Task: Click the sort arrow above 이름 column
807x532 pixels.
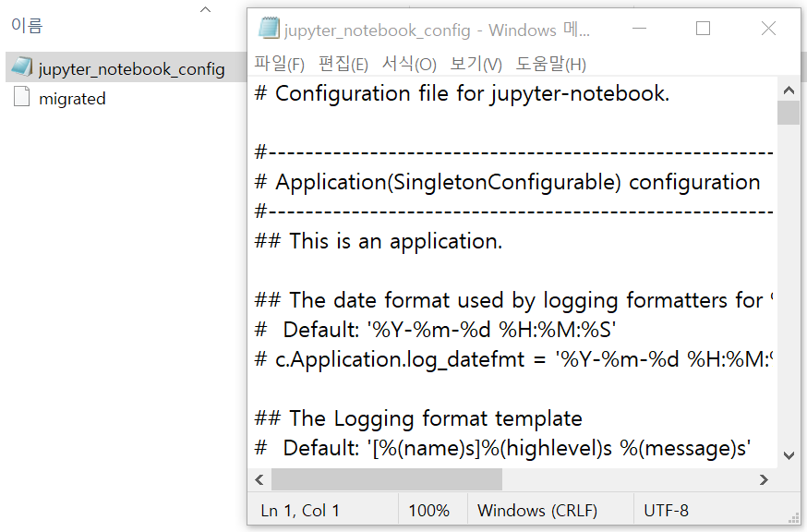Action: pyautogui.click(x=205, y=9)
